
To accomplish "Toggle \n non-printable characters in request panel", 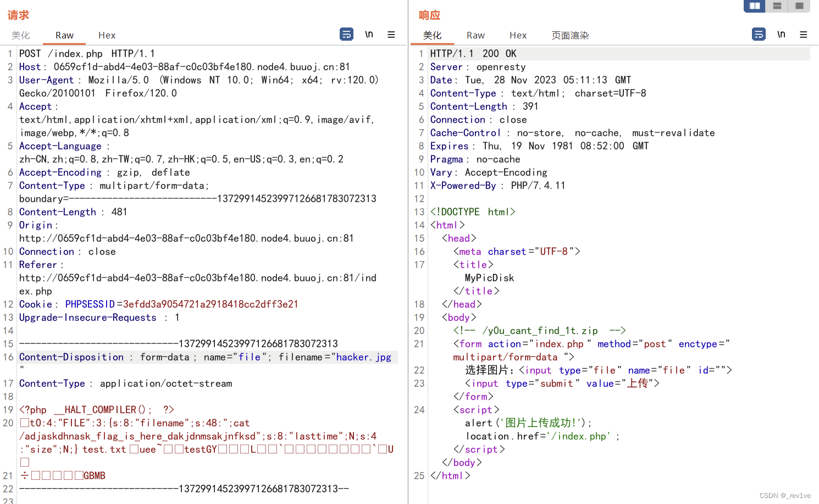I will click(x=369, y=34).
